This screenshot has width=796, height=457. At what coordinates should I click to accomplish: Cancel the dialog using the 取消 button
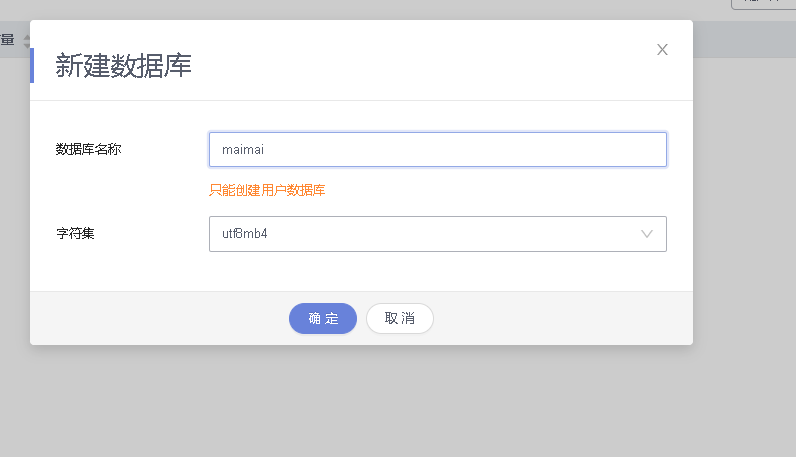(x=400, y=318)
